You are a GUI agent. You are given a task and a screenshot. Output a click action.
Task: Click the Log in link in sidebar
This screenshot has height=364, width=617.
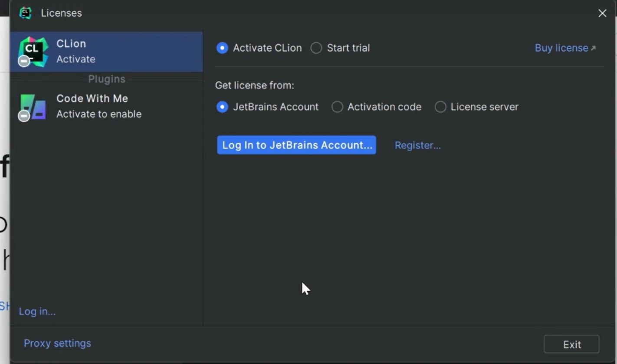37,312
